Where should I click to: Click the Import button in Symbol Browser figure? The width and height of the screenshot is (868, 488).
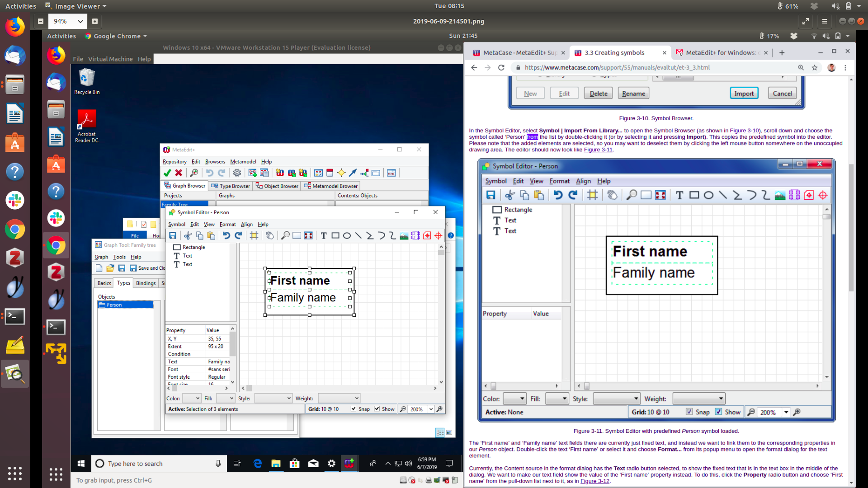[744, 94]
